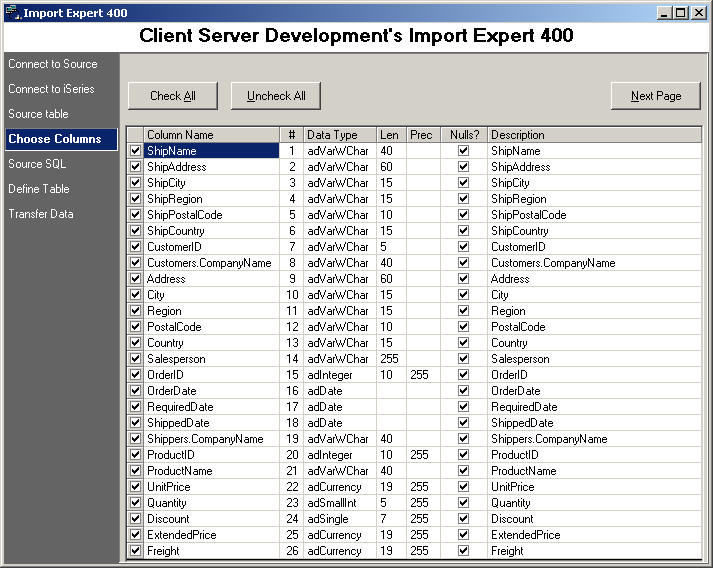Screen dimensions: 713x568
Task: Open the Connect to Source step
Action: point(53,64)
